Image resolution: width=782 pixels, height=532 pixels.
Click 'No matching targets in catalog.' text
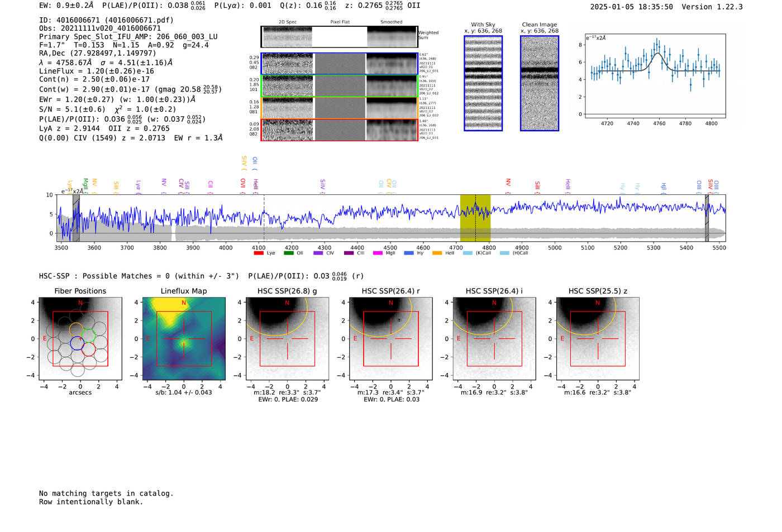point(106,493)
